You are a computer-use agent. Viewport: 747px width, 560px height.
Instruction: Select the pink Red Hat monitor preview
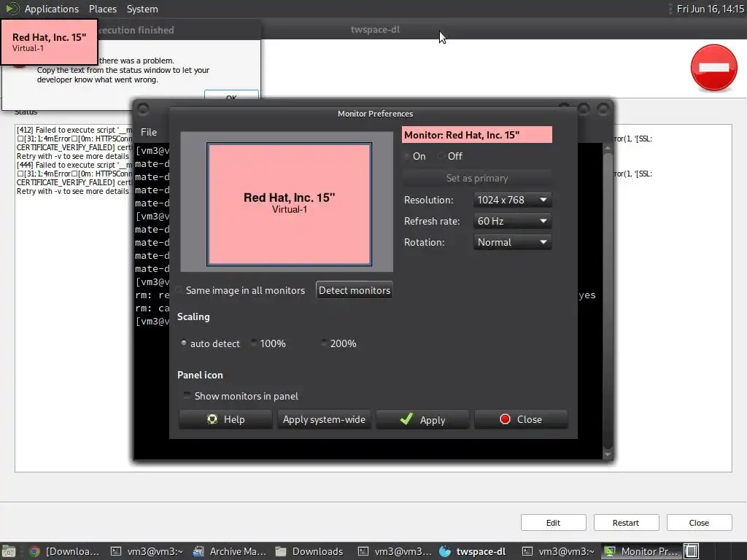[289, 204]
